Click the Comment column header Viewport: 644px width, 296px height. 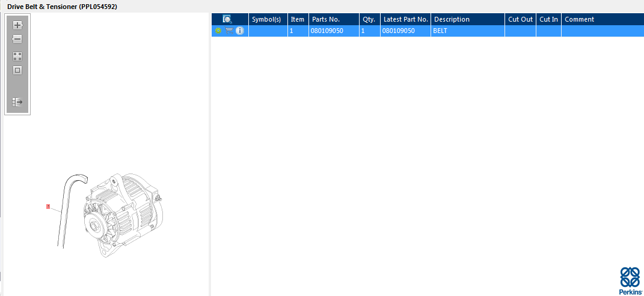(603, 19)
